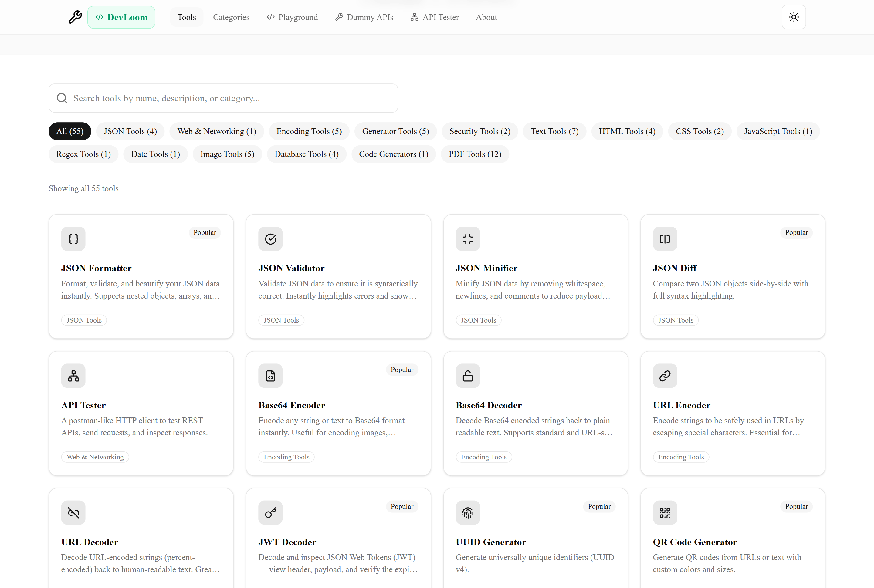The width and height of the screenshot is (874, 588).
Task: Filter by Database Tools (4)
Action: coord(307,154)
